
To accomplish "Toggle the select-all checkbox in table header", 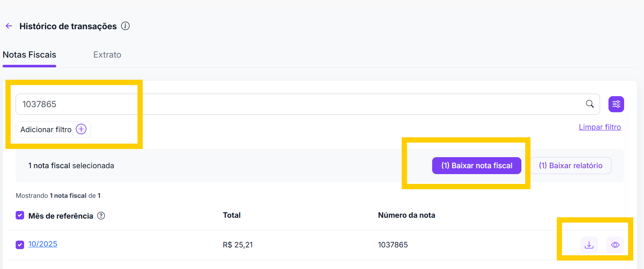I will click(x=20, y=216).
